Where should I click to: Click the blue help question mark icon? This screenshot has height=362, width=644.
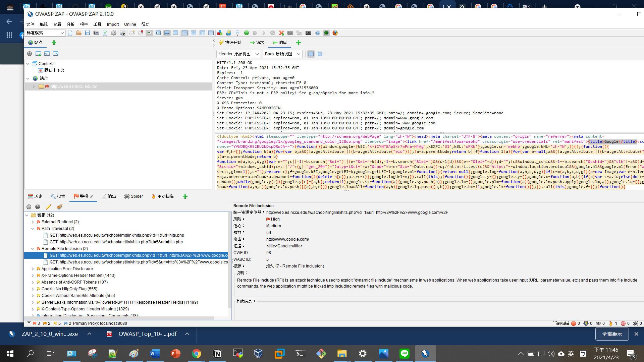pyautogui.click(x=318, y=33)
